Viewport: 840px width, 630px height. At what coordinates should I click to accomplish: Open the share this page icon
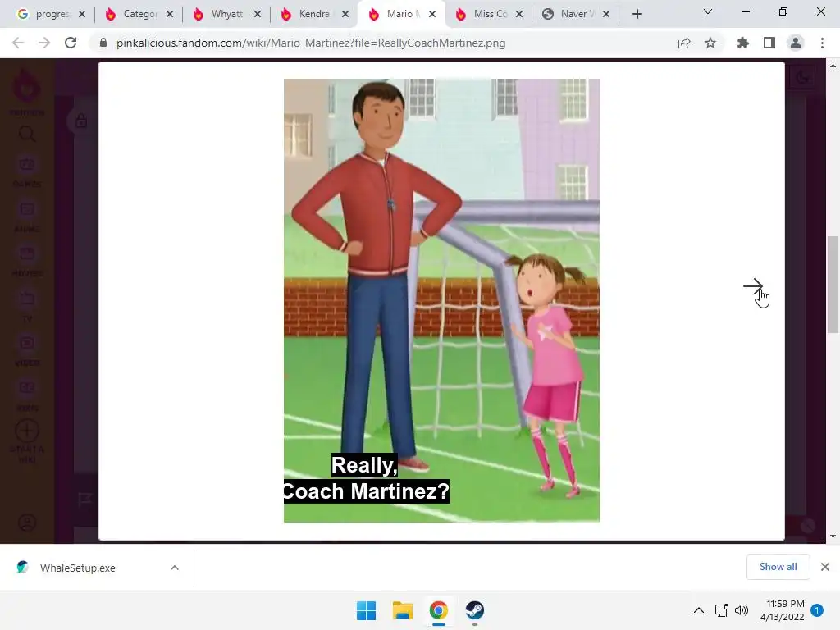[x=684, y=43]
